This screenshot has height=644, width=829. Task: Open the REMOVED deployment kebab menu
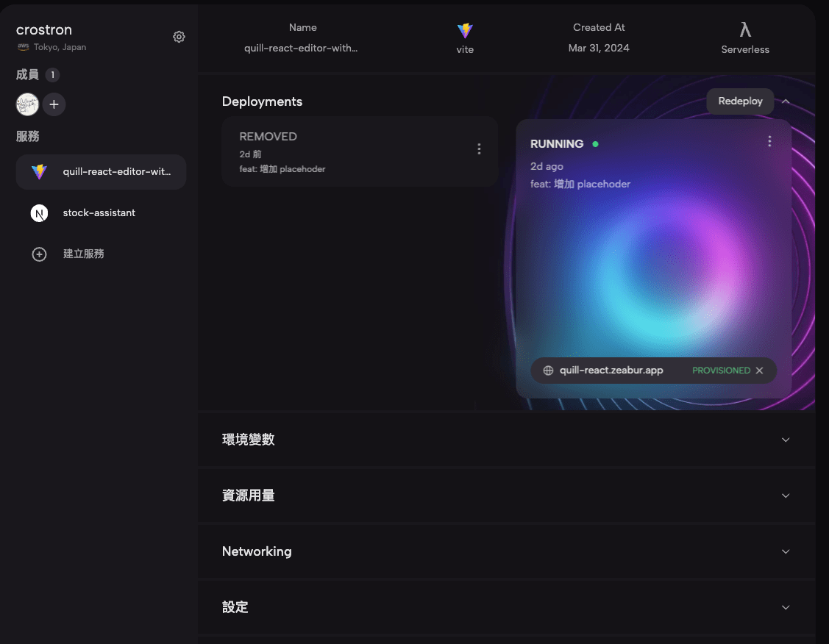[479, 149]
